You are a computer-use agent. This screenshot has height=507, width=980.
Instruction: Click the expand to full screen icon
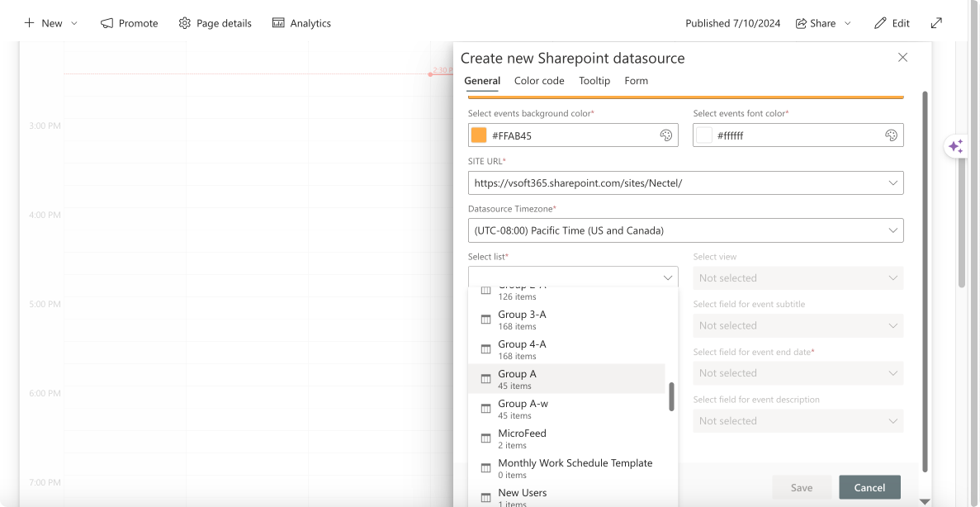point(936,23)
